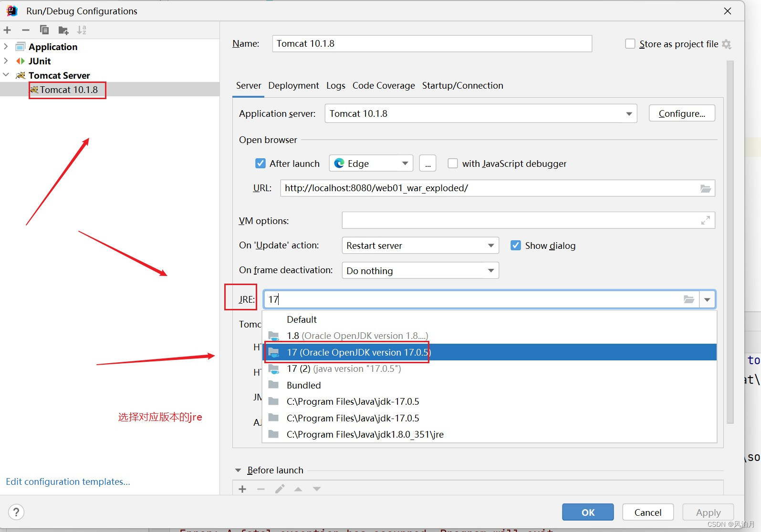Image resolution: width=761 pixels, height=532 pixels.
Task: Click the Cancel button
Action: click(648, 512)
